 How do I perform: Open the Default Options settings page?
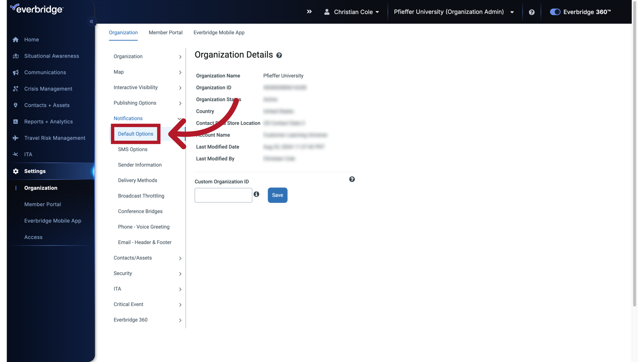pos(135,134)
